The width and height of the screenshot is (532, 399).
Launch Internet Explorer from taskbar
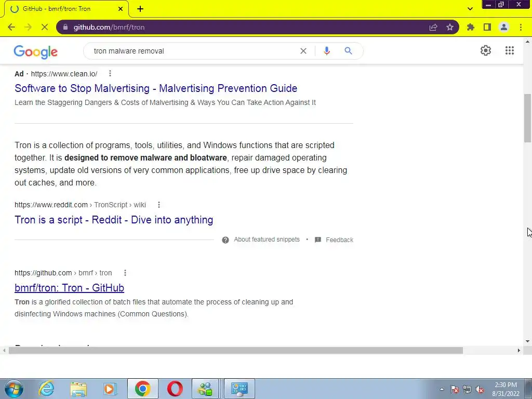tap(46, 389)
